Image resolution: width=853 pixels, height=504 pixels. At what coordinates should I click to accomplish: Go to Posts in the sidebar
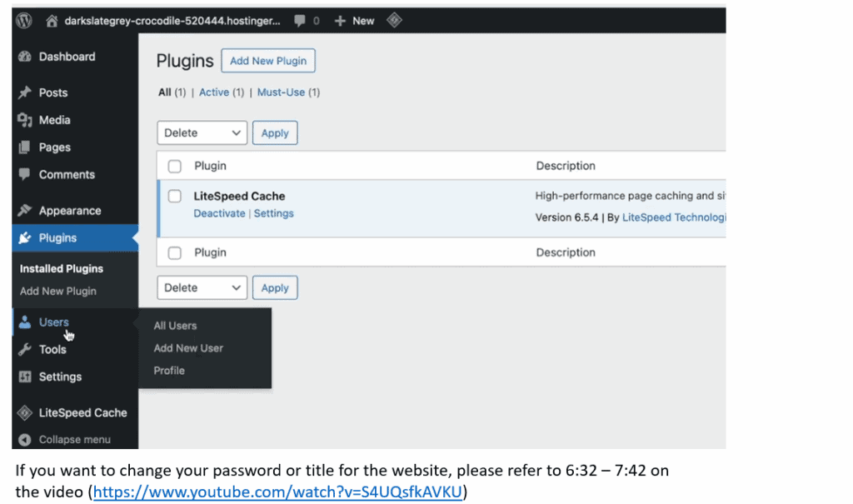pyautogui.click(x=53, y=92)
